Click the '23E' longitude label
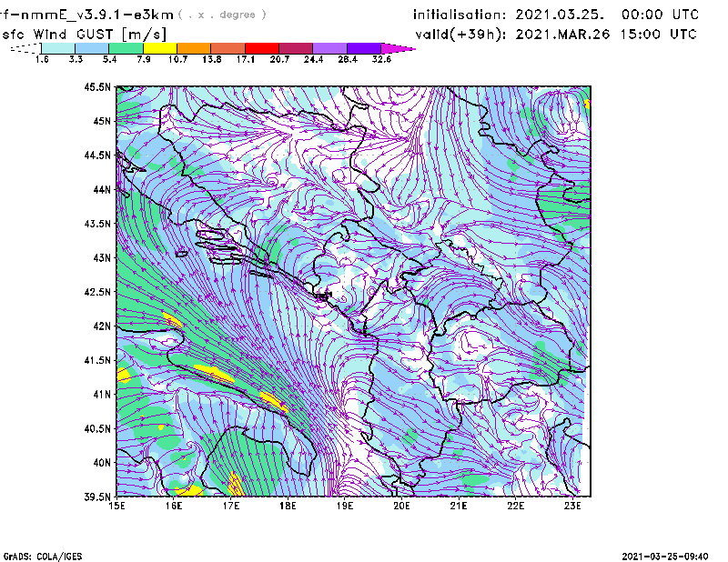The image size is (728, 562). point(572,506)
